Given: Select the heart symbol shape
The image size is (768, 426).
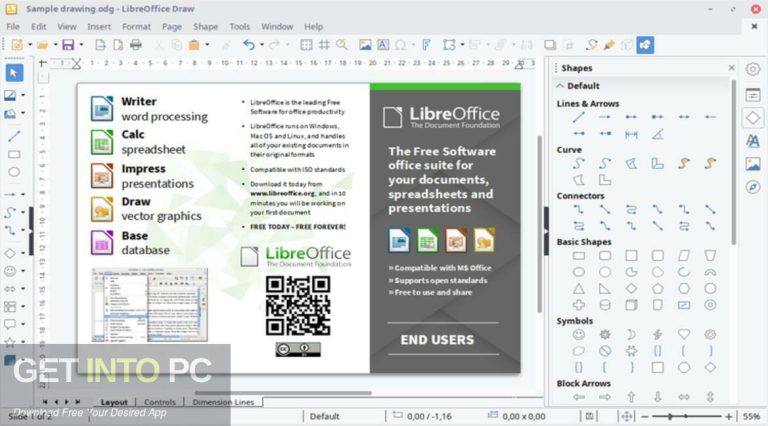Looking at the screenshot, I should [x=684, y=334].
